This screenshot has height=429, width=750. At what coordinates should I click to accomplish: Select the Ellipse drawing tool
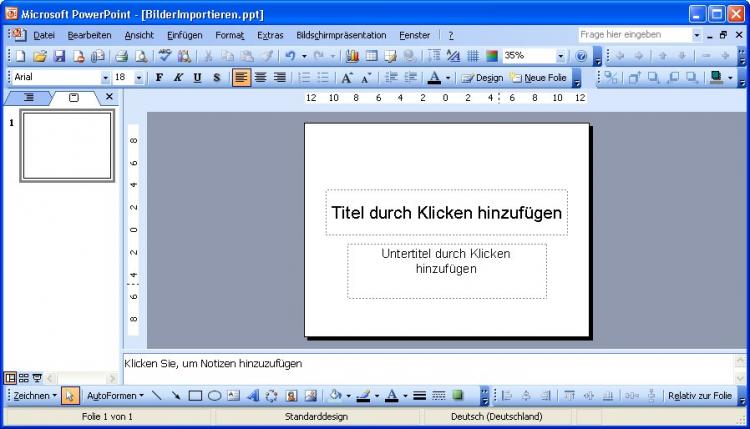214,396
